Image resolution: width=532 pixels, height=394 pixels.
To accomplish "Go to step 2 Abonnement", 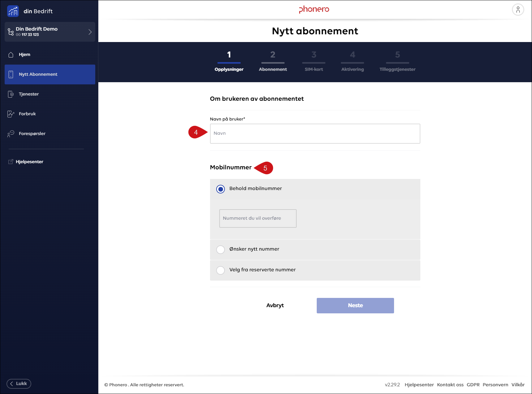I will 273,61.
